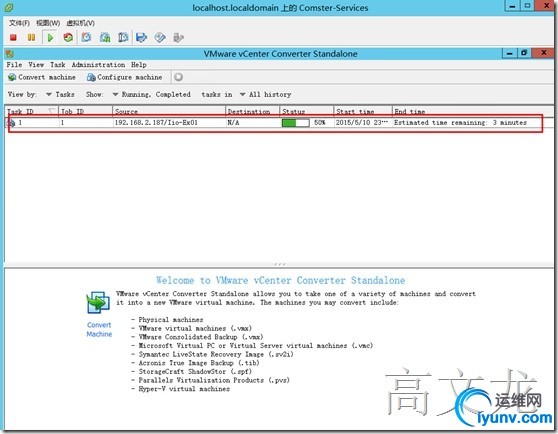Click the Revert to snapshot icon
The width and height of the screenshot is (558, 434).
pos(105,37)
